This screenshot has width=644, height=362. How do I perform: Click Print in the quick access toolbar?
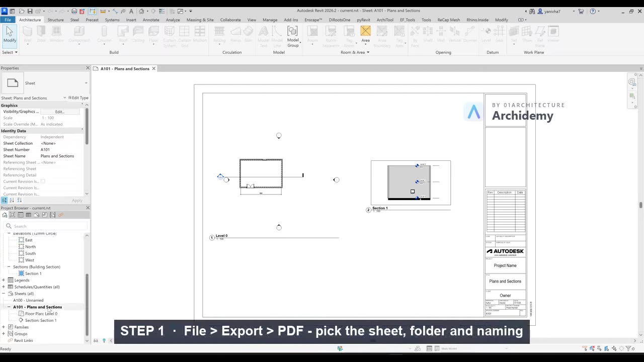pyautogui.click(x=74, y=11)
